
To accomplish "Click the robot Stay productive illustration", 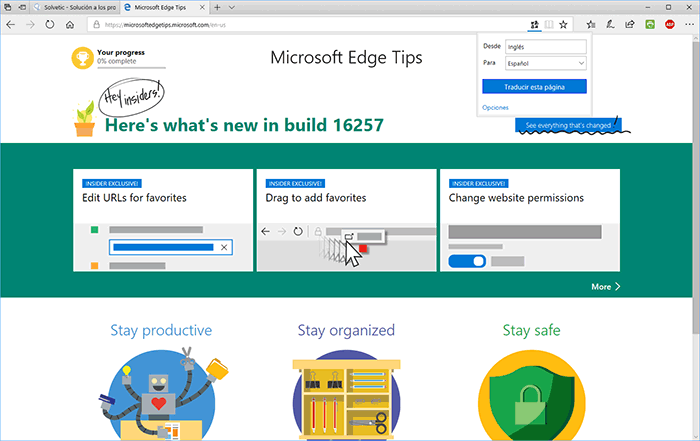I will pyautogui.click(x=163, y=394).
